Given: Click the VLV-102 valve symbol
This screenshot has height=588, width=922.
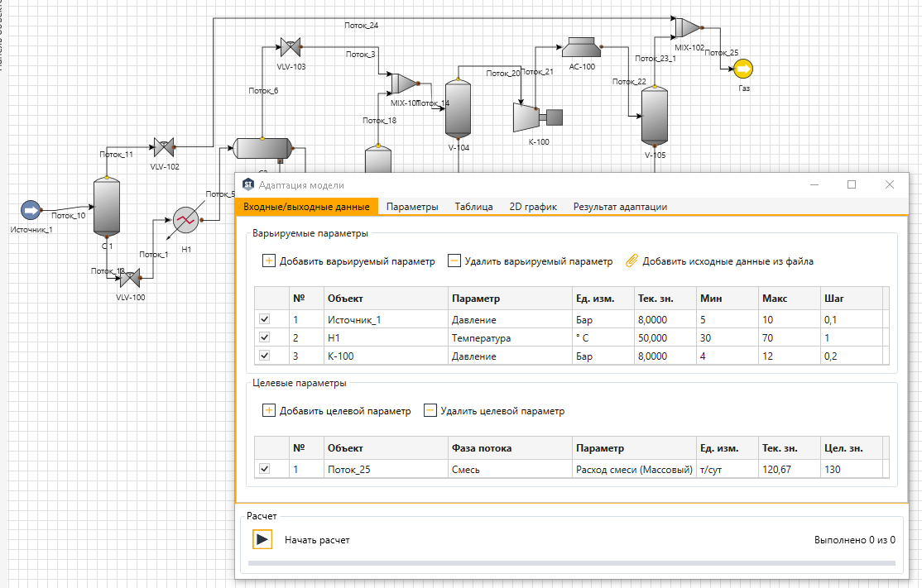Looking at the screenshot, I should click(164, 147).
